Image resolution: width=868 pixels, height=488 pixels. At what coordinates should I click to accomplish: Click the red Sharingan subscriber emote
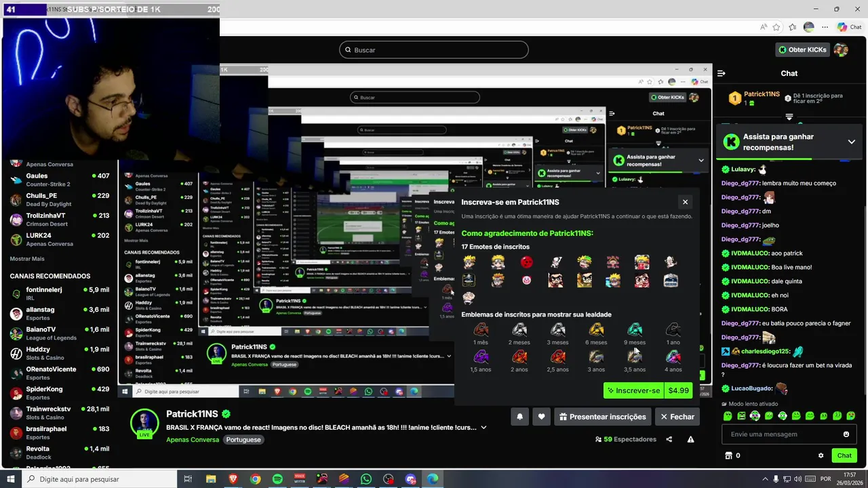(526, 262)
